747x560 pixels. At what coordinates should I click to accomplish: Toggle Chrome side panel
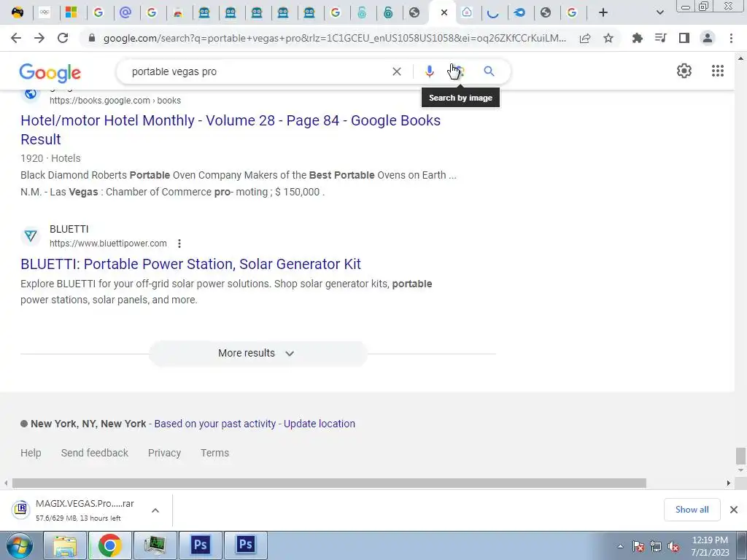coord(684,38)
